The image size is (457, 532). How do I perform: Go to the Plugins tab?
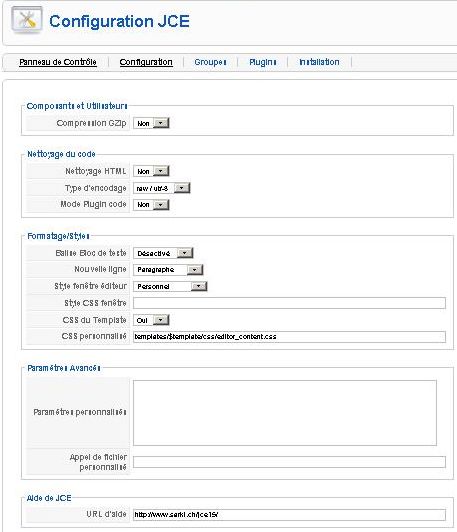[263, 62]
